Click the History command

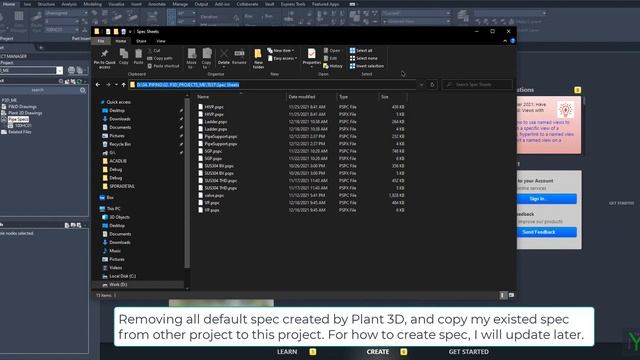[x=333, y=66]
